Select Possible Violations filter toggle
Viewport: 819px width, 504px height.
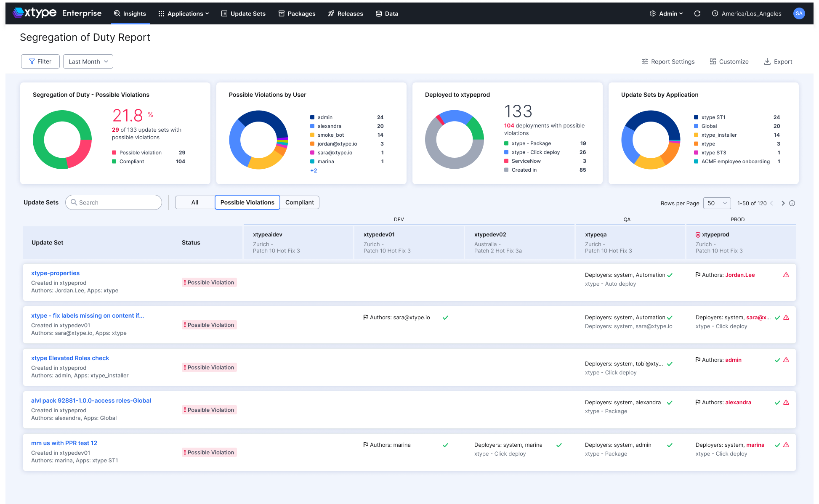click(x=247, y=202)
